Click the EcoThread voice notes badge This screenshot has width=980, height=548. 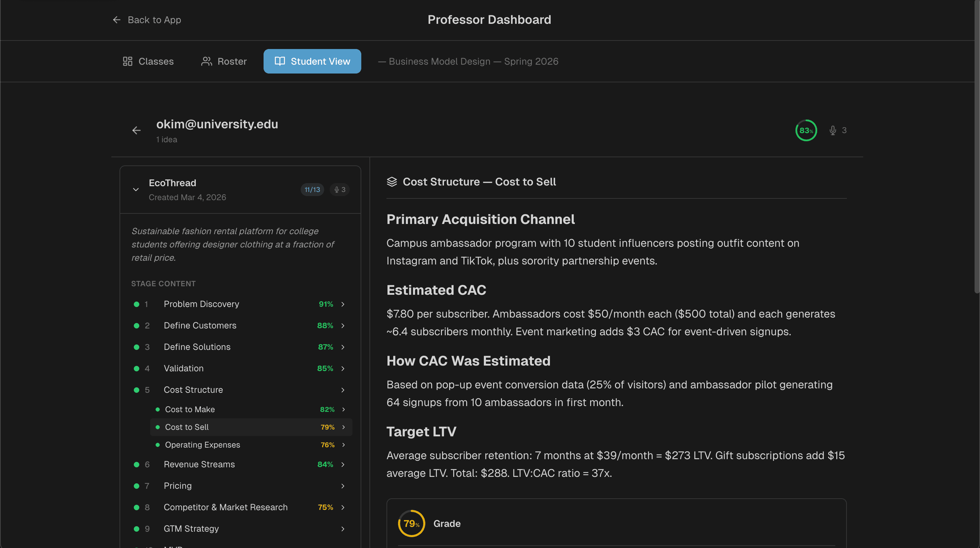[339, 189]
